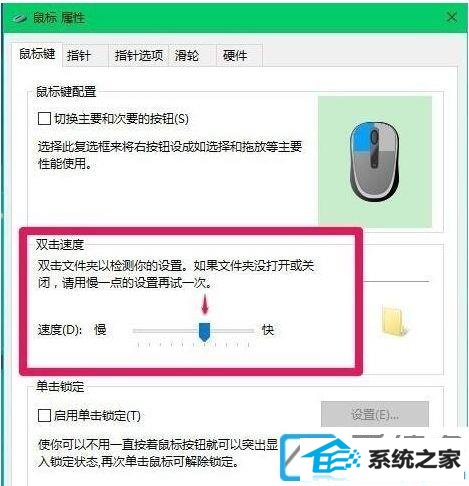Click the mouse illustration with blue left button
Image resolution: width=469 pixels, height=486 pixels.
pyautogui.click(x=374, y=161)
